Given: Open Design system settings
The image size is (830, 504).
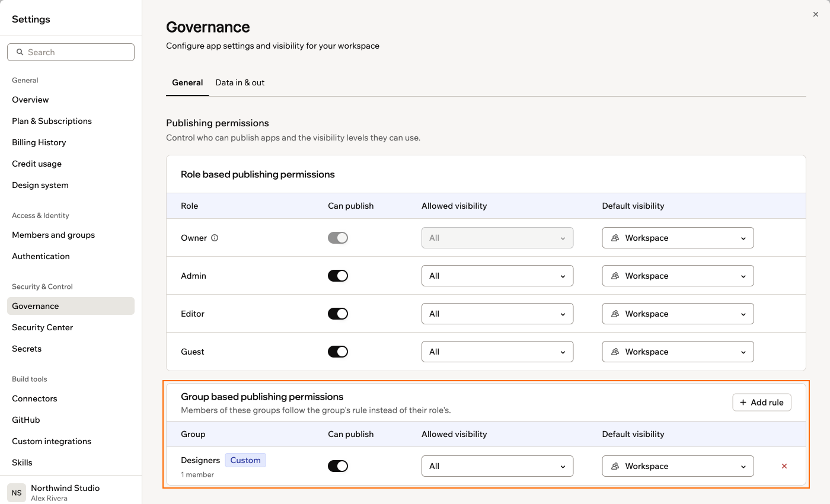Looking at the screenshot, I should 71,185.
